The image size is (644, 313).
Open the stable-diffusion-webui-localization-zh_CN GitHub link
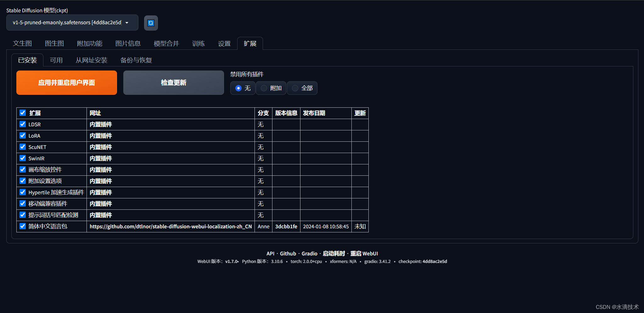[171, 226]
